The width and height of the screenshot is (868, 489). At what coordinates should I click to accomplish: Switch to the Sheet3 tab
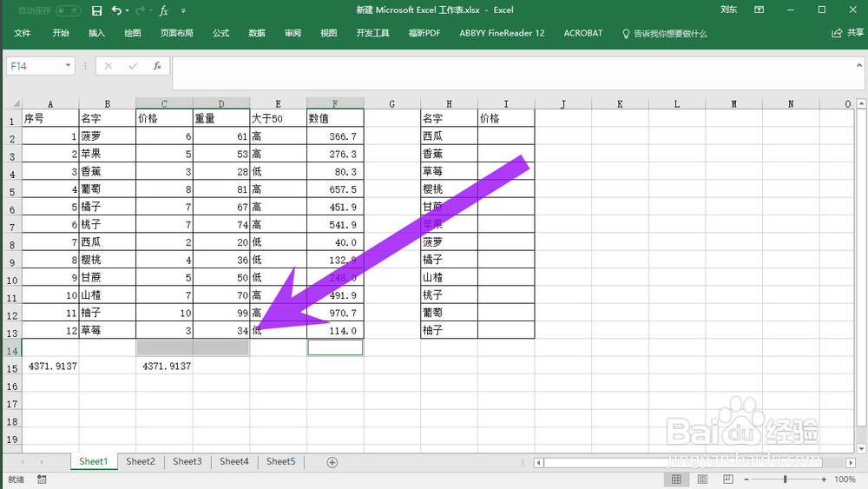click(187, 461)
